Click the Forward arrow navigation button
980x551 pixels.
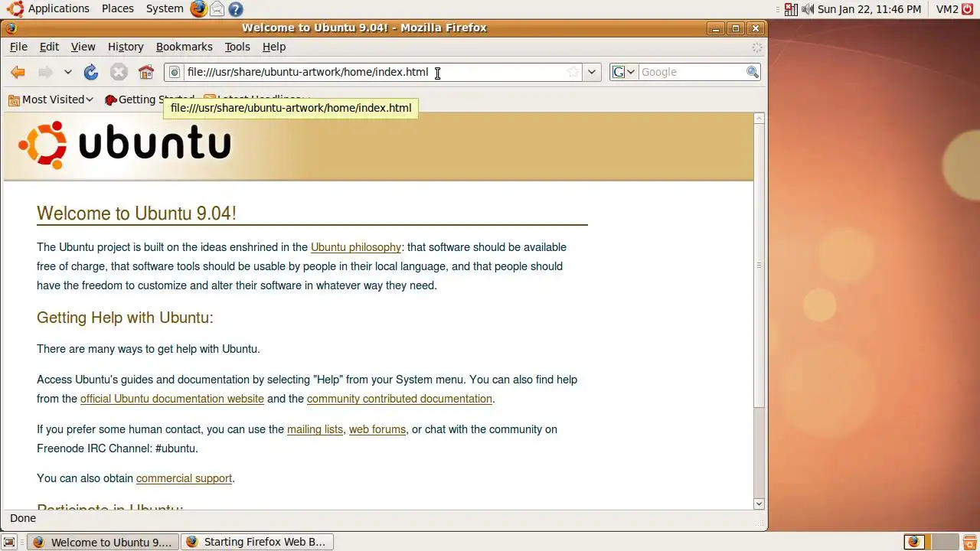pos(45,72)
